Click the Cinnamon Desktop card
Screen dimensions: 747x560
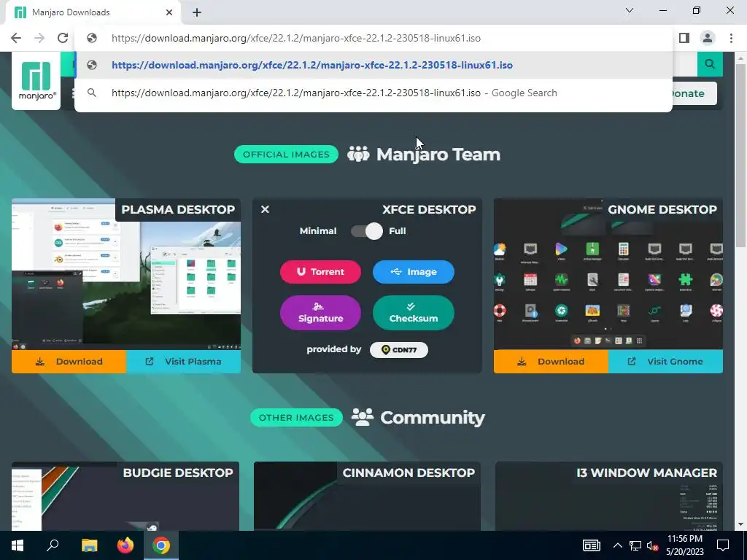coord(367,496)
